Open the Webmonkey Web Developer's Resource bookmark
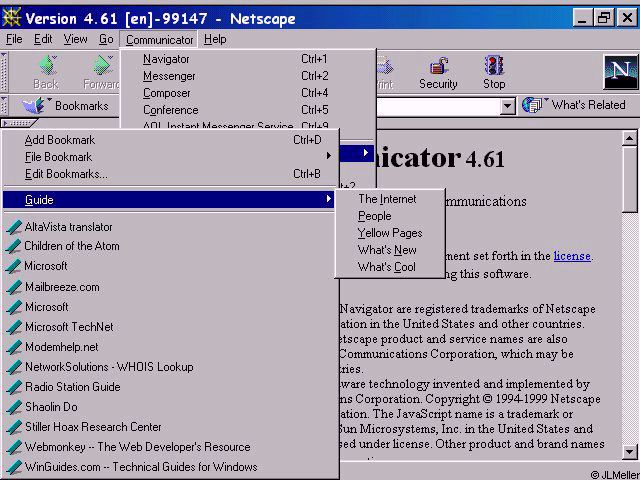Screen dimensions: 640x480 tap(137, 447)
